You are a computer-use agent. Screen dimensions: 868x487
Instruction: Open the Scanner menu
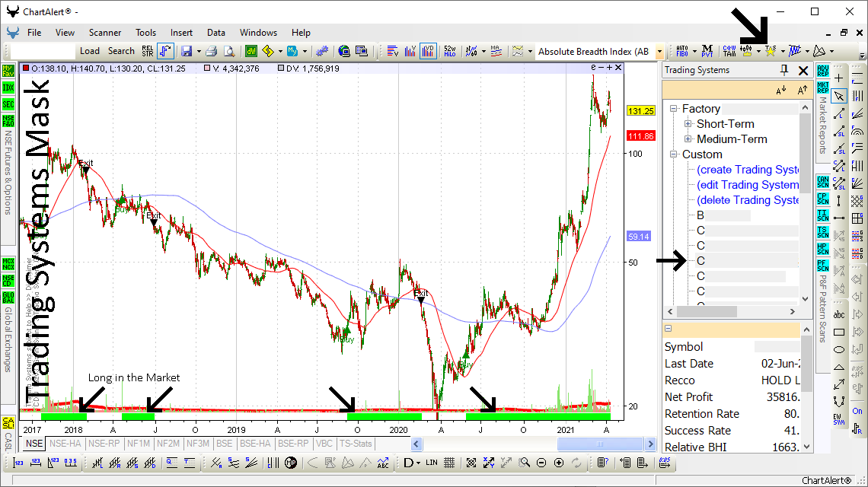coord(104,33)
